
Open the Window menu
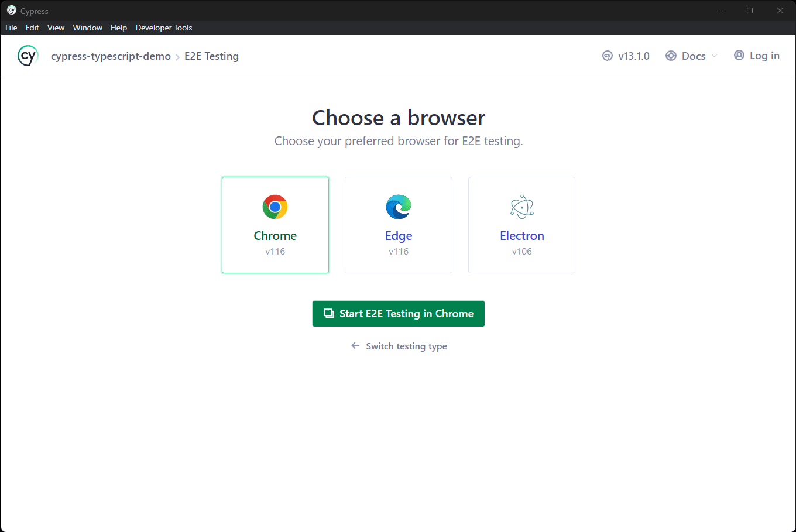tap(88, 28)
